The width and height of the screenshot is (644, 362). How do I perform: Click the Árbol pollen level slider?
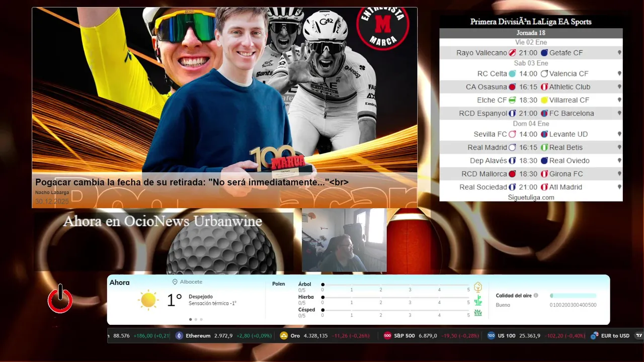(395, 285)
